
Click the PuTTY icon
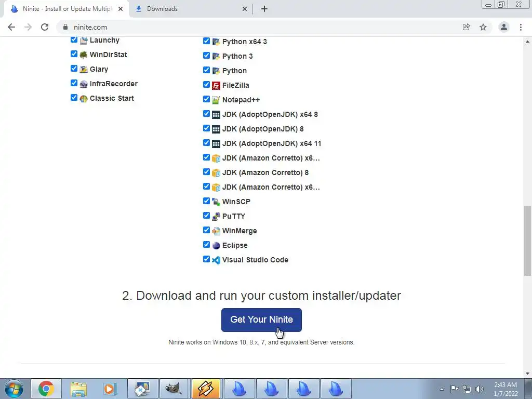tap(216, 217)
